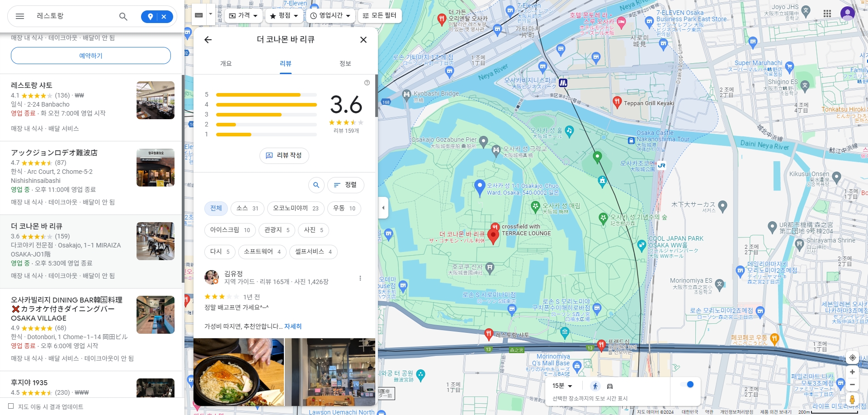
Task: Open more options for 김유정 review
Action: [x=360, y=278]
